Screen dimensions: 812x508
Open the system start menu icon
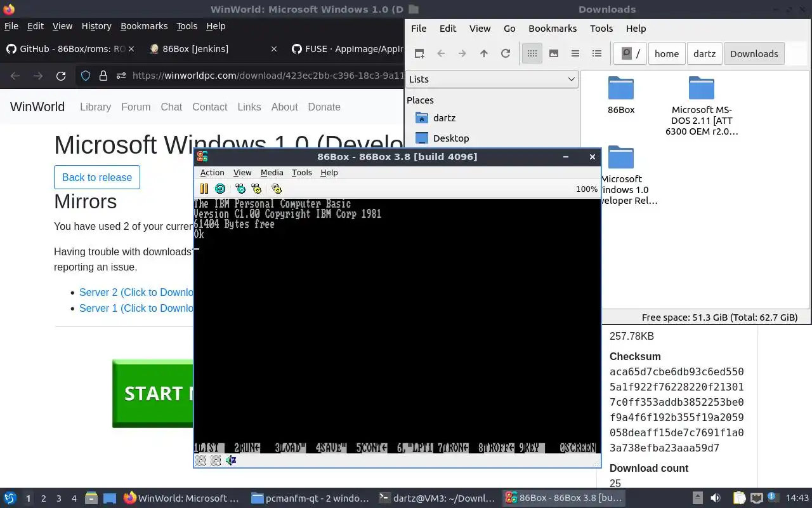coord(10,498)
